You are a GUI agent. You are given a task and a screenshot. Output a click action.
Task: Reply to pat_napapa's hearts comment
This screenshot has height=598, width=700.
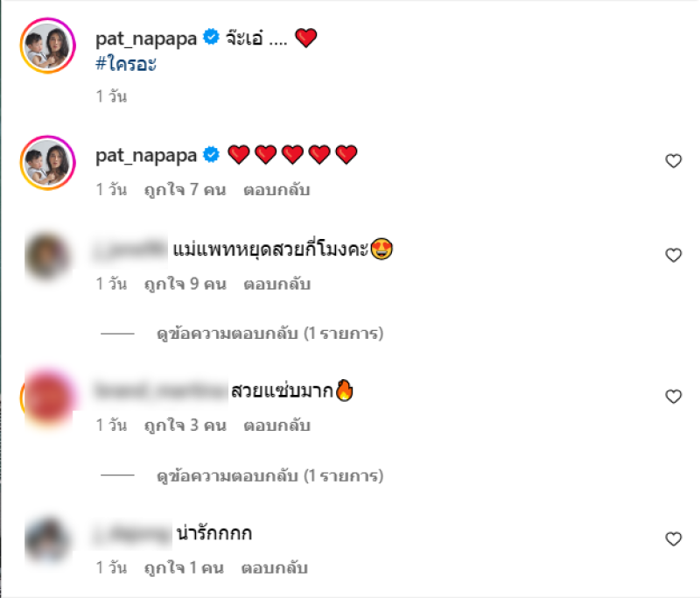click(276, 190)
